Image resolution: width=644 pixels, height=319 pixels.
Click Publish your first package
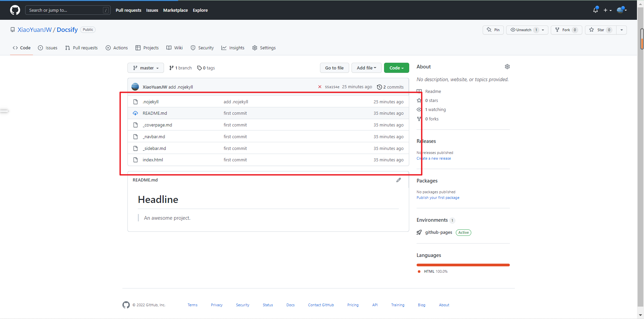coord(438,198)
